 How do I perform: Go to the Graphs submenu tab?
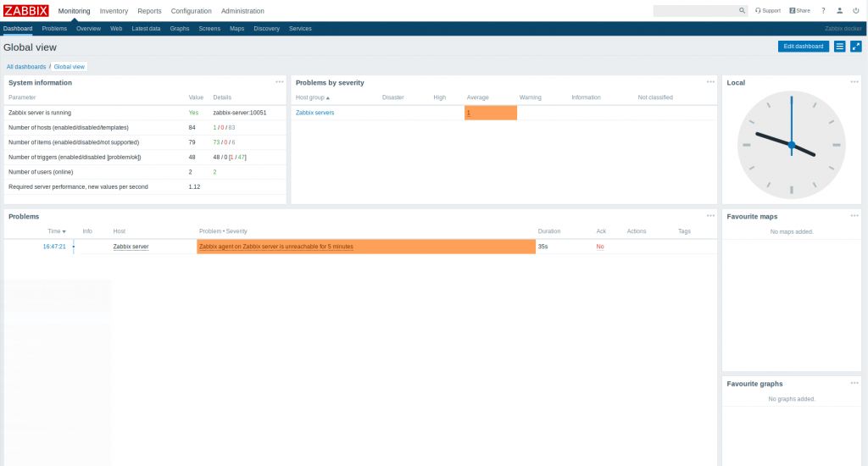180,29
